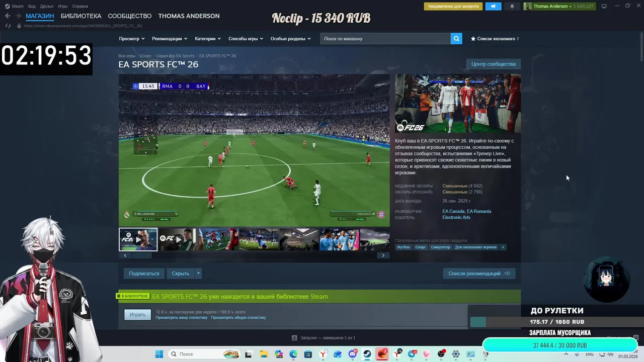Open the Electronic Arts publisher link

point(456,217)
